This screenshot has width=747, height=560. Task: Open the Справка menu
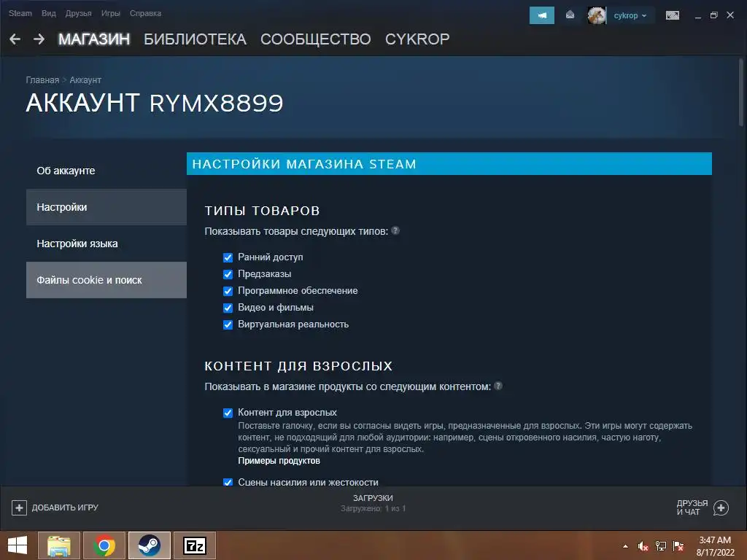145,13
